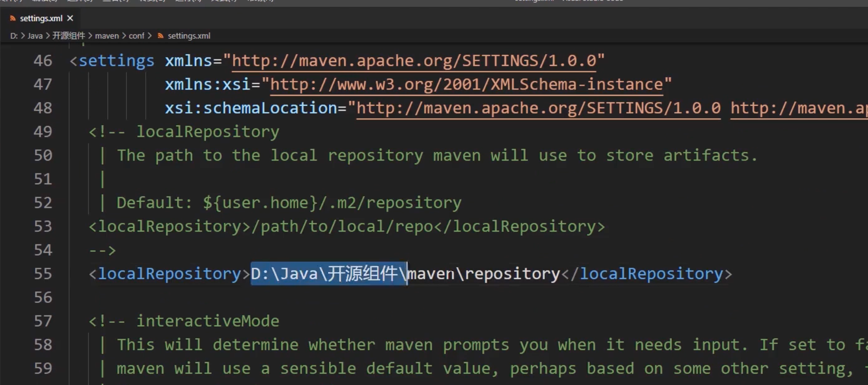
Task: Click the closing localRepository tag on line 55
Action: (x=647, y=274)
